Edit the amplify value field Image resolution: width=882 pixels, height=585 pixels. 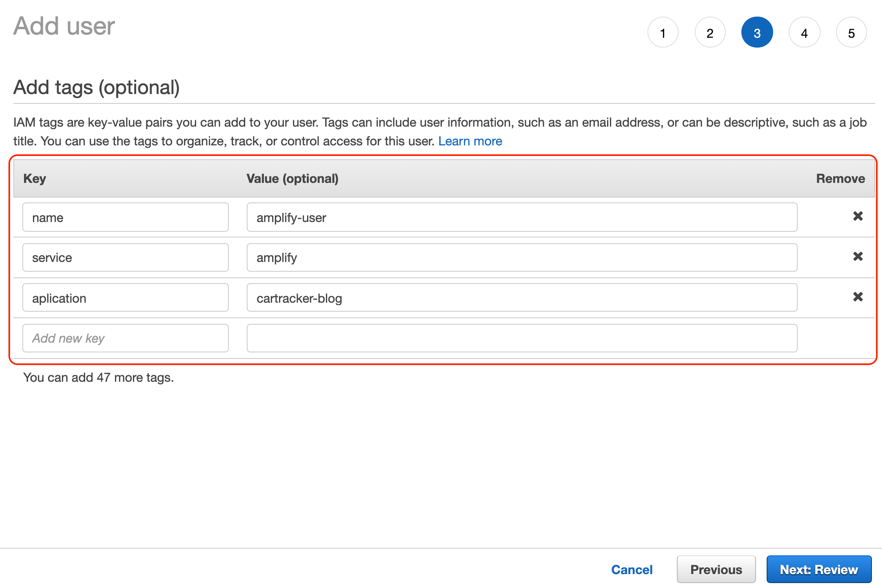(x=522, y=258)
